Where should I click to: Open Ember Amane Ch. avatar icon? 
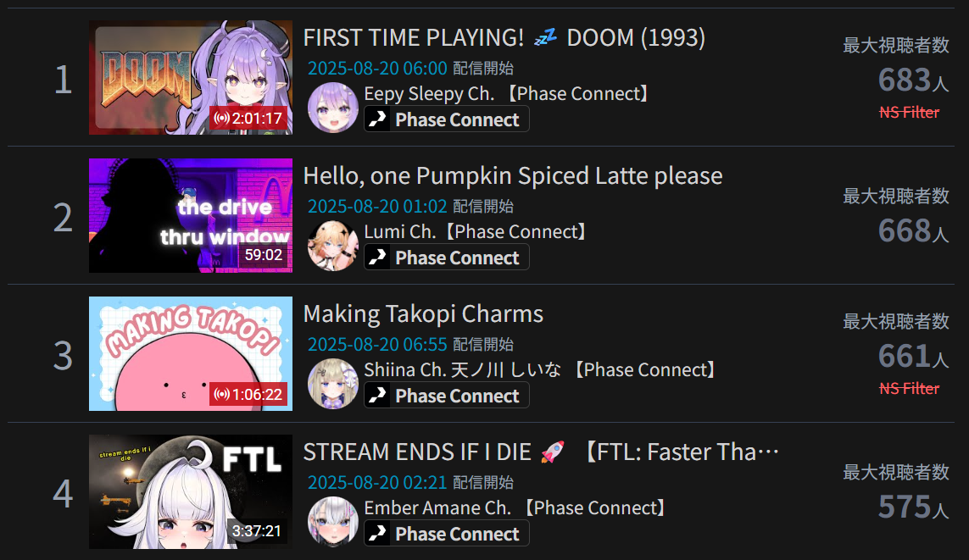333,522
